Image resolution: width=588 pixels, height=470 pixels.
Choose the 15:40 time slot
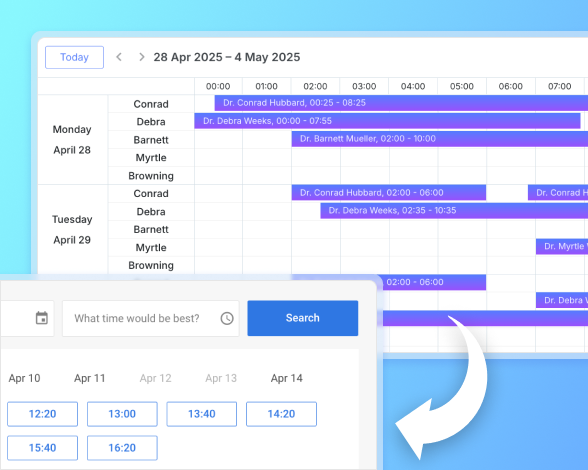tap(42, 448)
